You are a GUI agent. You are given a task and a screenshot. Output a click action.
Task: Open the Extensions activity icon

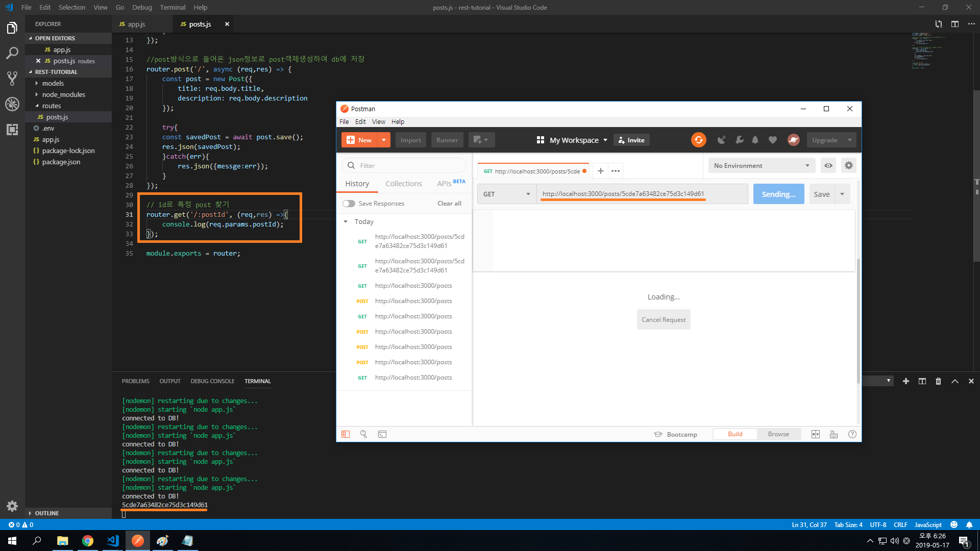(12, 129)
